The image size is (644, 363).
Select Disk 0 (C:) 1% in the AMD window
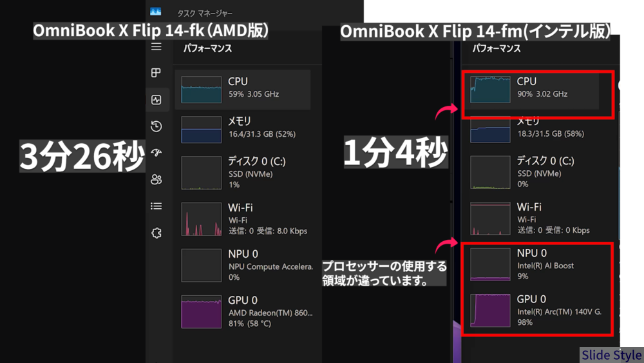click(x=243, y=172)
